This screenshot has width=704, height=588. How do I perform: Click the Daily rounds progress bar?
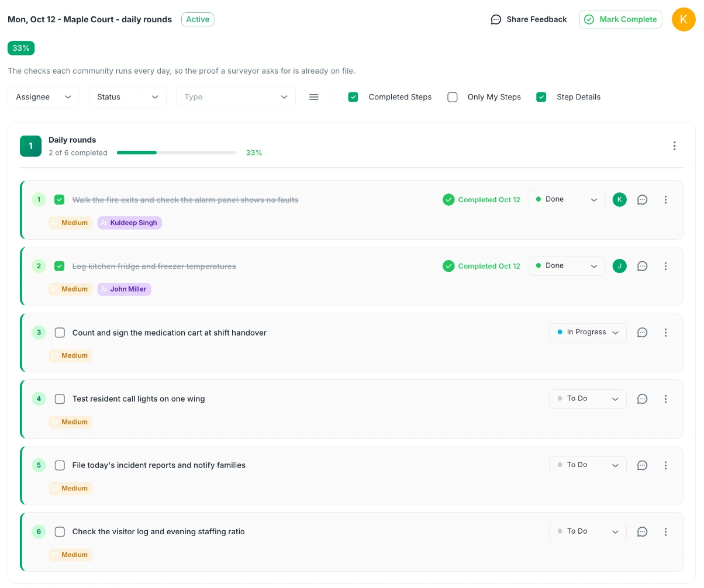(x=177, y=153)
